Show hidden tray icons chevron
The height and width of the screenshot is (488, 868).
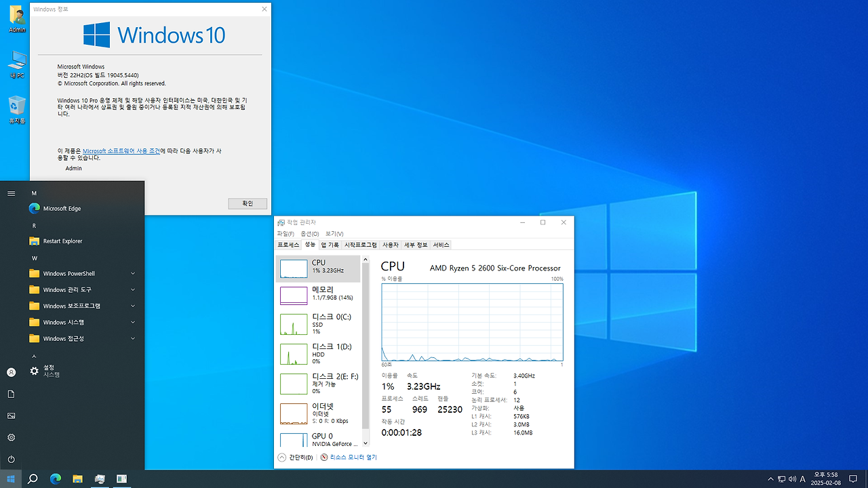(770, 479)
